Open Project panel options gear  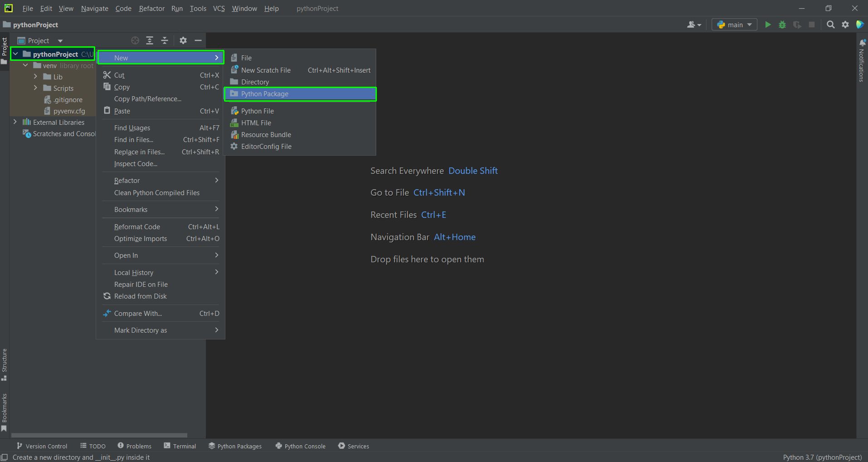[x=183, y=40]
